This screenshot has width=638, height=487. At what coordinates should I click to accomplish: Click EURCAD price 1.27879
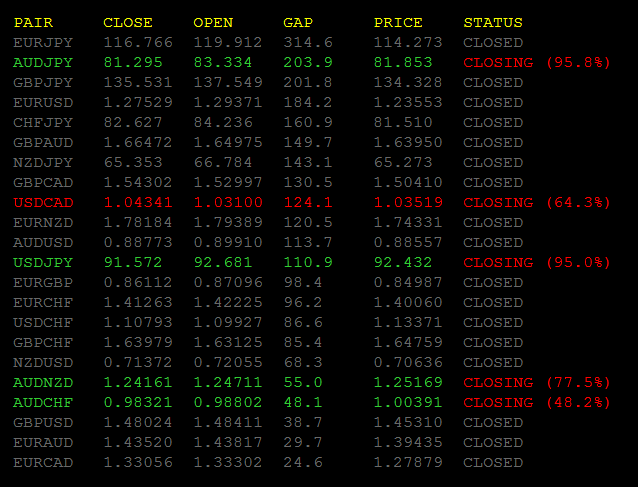point(408,463)
